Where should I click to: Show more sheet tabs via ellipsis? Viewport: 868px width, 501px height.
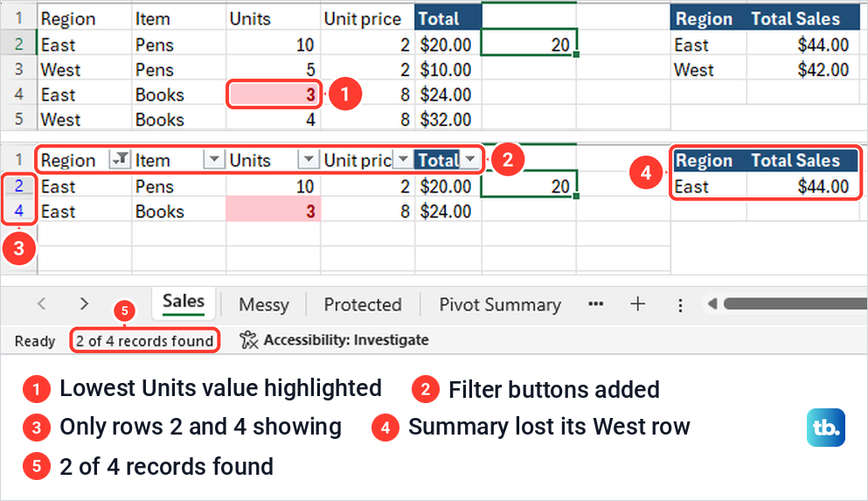point(595,304)
